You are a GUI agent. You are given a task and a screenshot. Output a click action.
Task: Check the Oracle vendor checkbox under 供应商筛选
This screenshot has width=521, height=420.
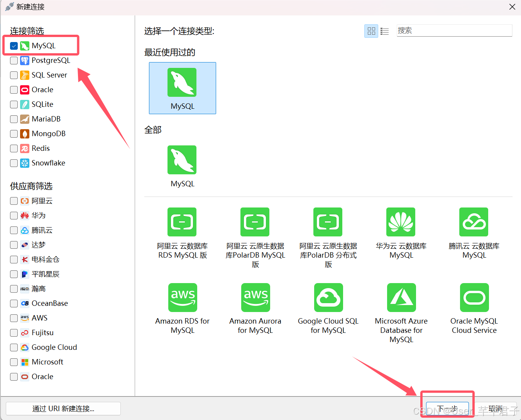(x=14, y=377)
